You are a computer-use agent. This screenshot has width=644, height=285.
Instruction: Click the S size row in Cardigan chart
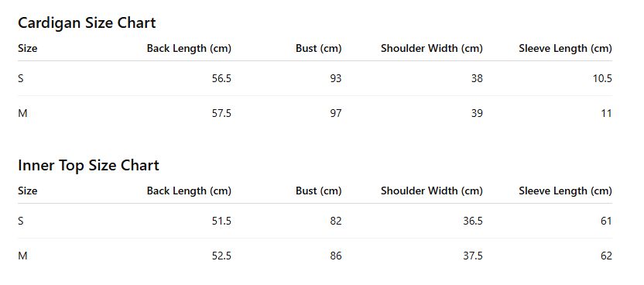coord(315,78)
